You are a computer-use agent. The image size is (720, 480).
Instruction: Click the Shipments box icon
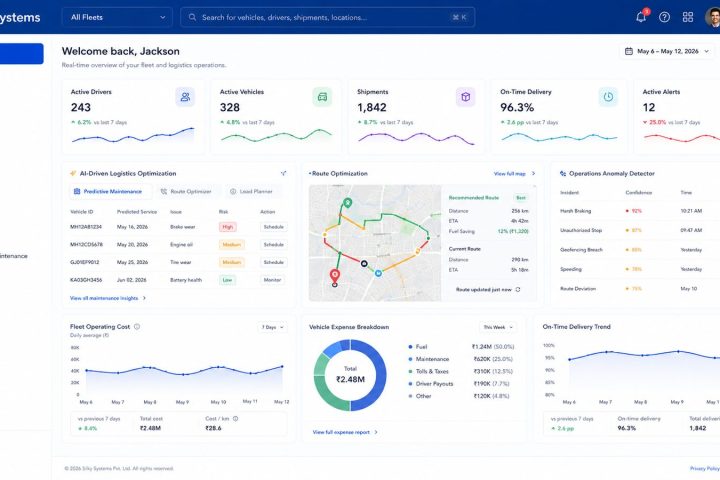(x=465, y=97)
